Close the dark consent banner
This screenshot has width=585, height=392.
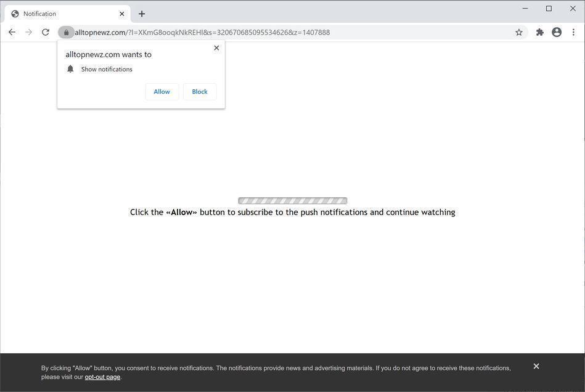(536, 366)
